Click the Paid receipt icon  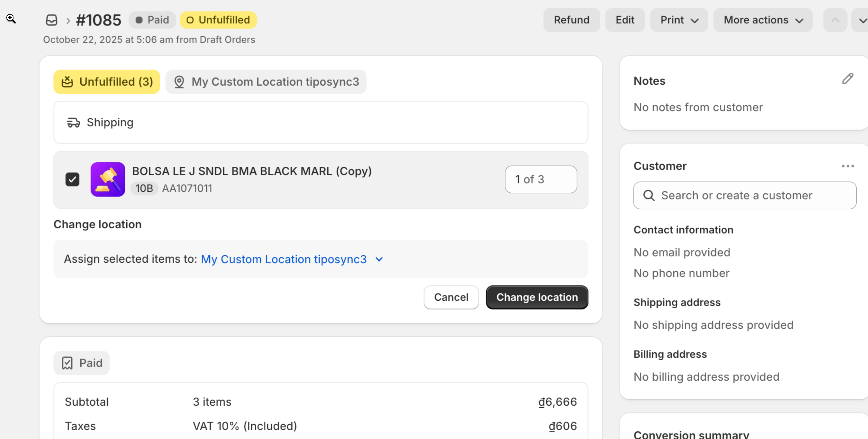[68, 363]
